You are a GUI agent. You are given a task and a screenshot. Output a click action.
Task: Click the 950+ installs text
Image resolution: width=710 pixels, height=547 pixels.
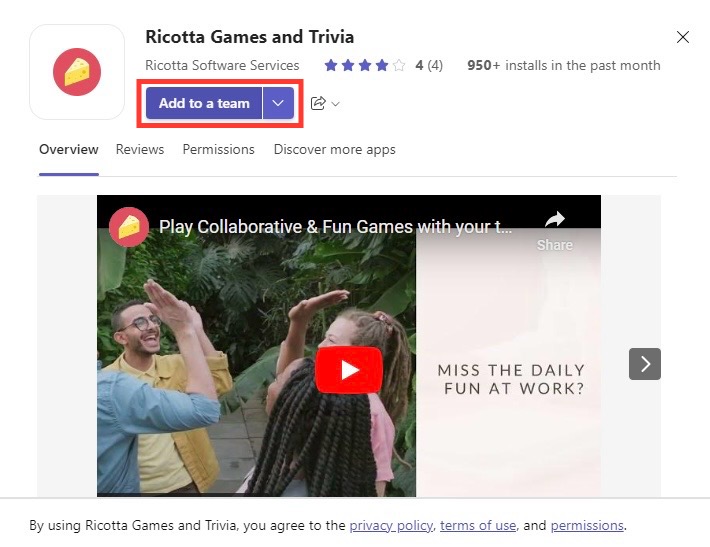(x=564, y=65)
